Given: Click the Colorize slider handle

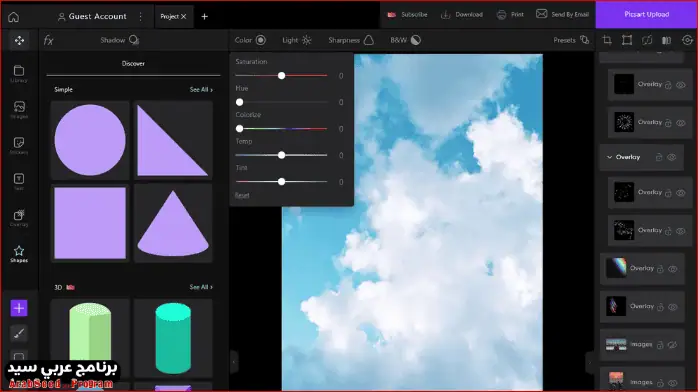Looking at the screenshot, I should click(x=239, y=129).
